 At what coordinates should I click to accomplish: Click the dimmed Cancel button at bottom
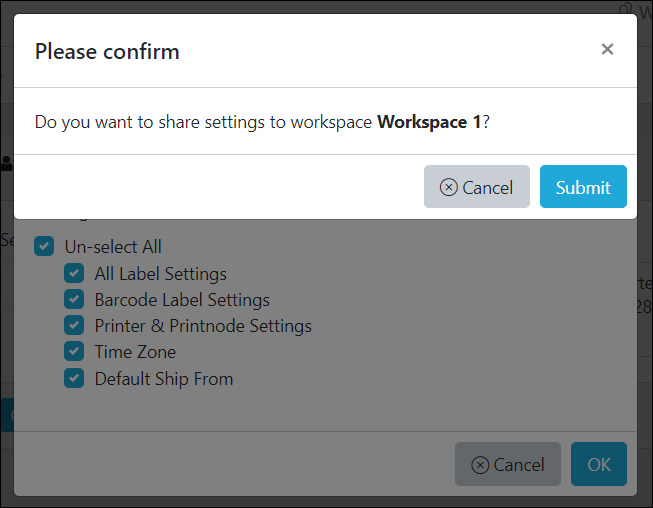pos(508,464)
